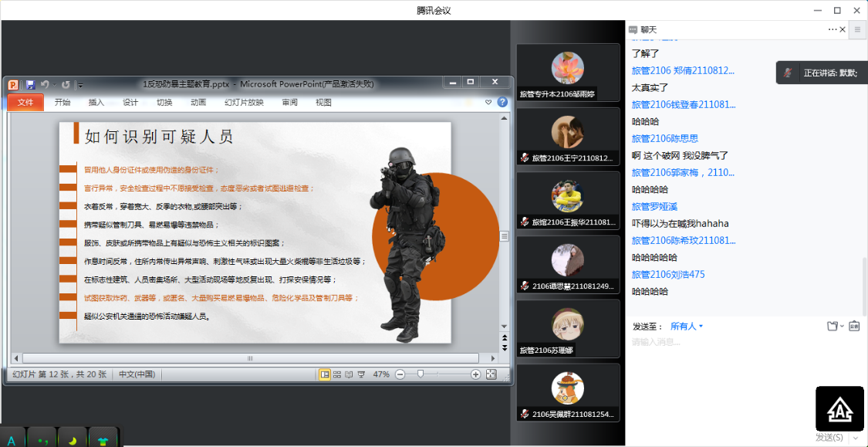The image size is (868, 447).
Task: Open the chat three-dots more options
Action: tap(833, 29)
